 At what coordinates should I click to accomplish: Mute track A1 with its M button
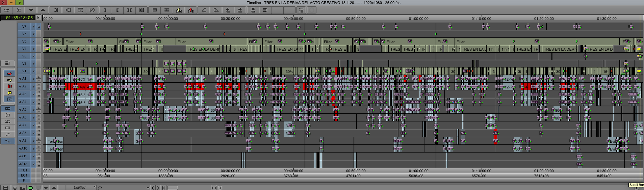(39, 80)
